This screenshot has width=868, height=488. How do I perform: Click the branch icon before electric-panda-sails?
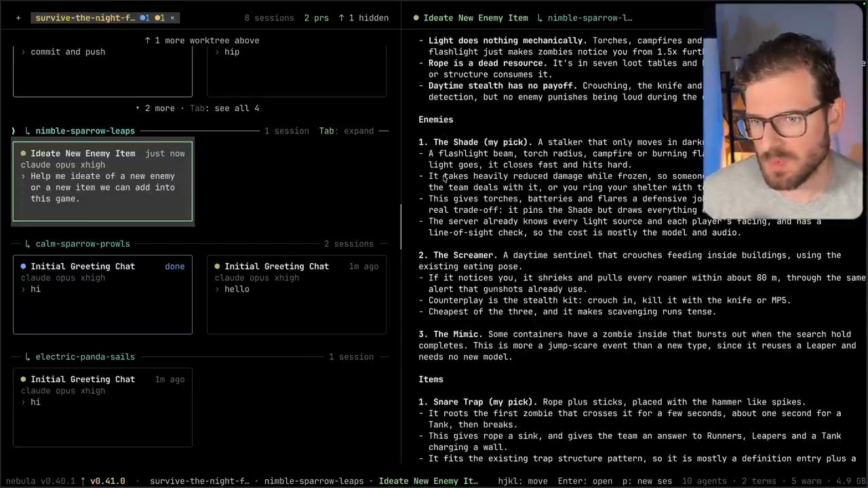click(27, 357)
